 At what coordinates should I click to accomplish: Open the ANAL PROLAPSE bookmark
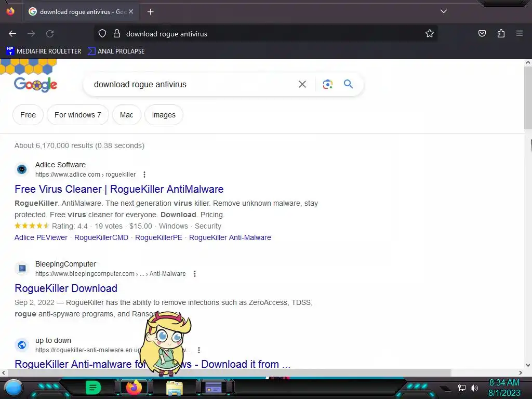coord(116,51)
